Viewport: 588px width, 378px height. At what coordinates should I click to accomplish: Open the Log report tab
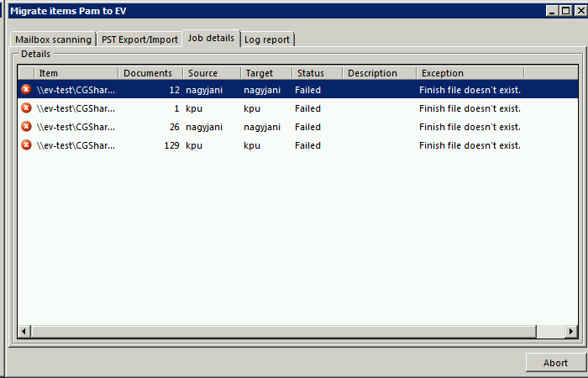[x=268, y=39]
